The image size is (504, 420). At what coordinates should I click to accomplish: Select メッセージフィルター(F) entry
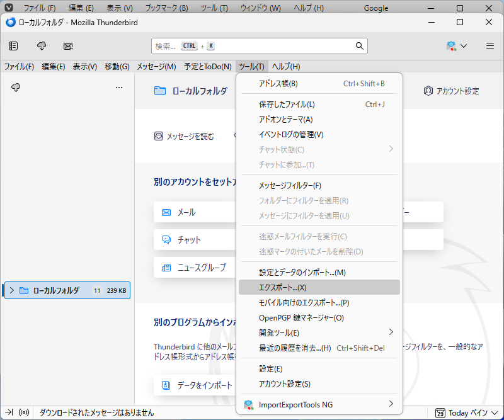[x=319, y=186]
